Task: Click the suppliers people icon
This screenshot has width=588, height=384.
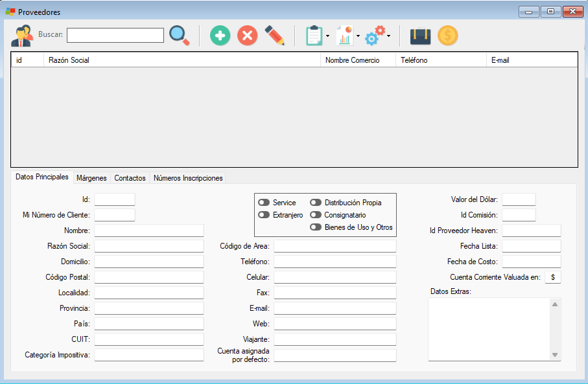Action: (22, 36)
